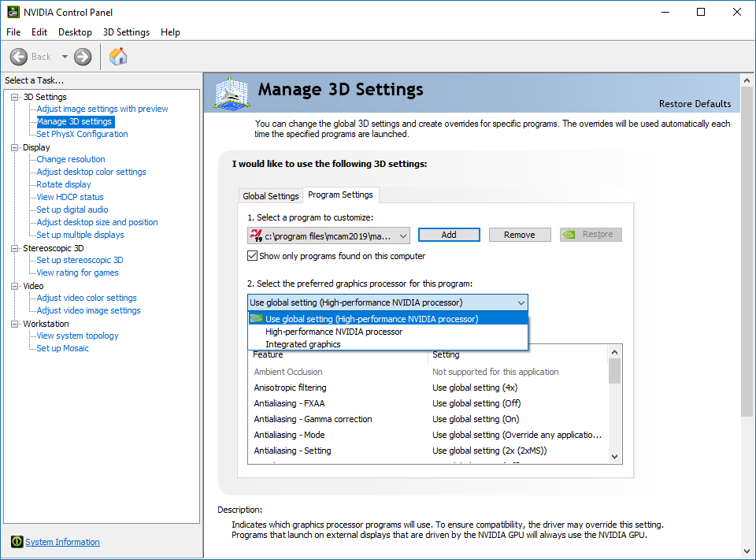Collapse the preferred graphics processor dropdown
The height and width of the screenshot is (560, 756).
[x=521, y=303]
